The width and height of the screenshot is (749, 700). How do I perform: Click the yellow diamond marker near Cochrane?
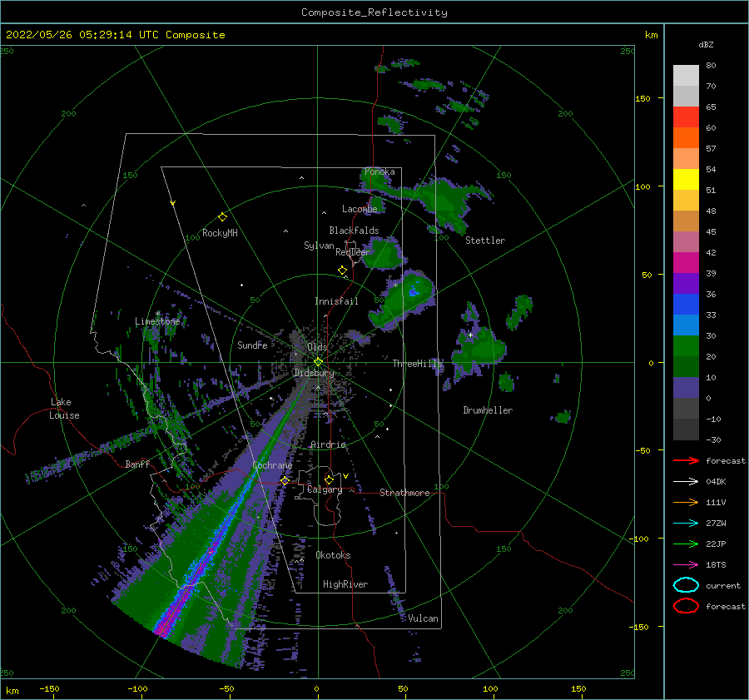(285, 480)
